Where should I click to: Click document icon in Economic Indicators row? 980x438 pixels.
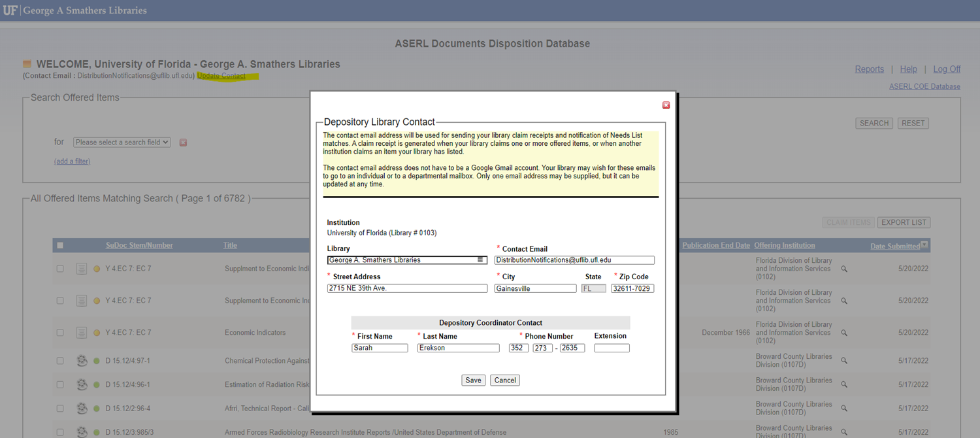click(82, 333)
